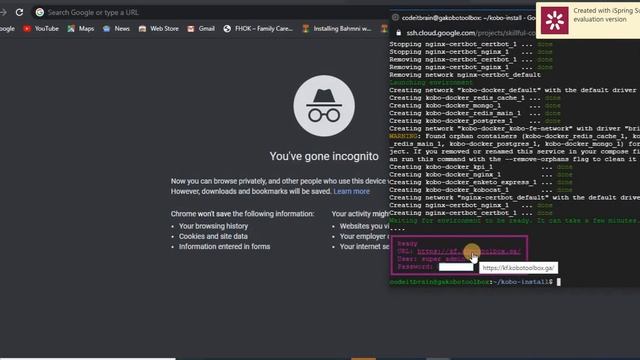Open the YouTube bookmark
640x360 pixels.
(x=41, y=29)
